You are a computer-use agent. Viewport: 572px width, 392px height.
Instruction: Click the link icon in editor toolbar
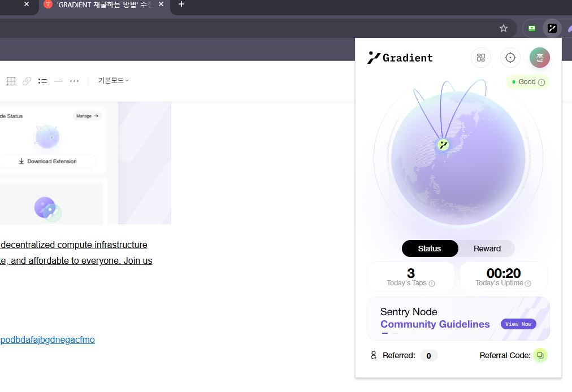[x=27, y=81]
